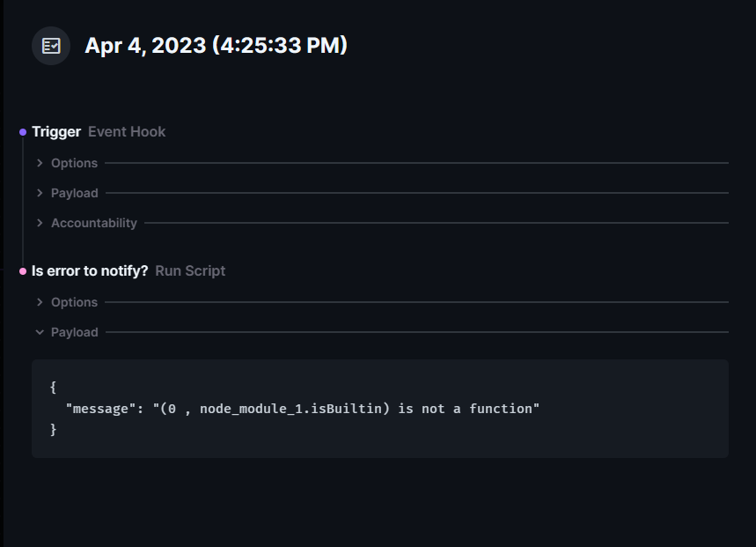
Task: Select the error message text in the payload
Action: [303, 408]
